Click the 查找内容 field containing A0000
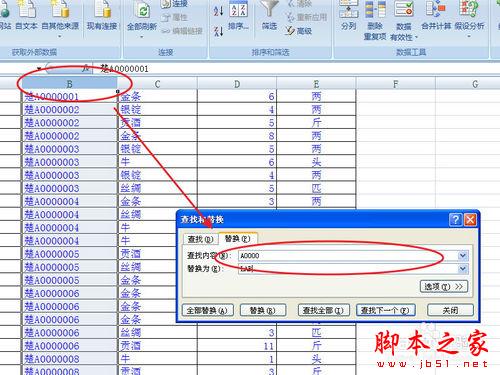Viewport: 500px width, 375px height. pyautogui.click(x=349, y=256)
